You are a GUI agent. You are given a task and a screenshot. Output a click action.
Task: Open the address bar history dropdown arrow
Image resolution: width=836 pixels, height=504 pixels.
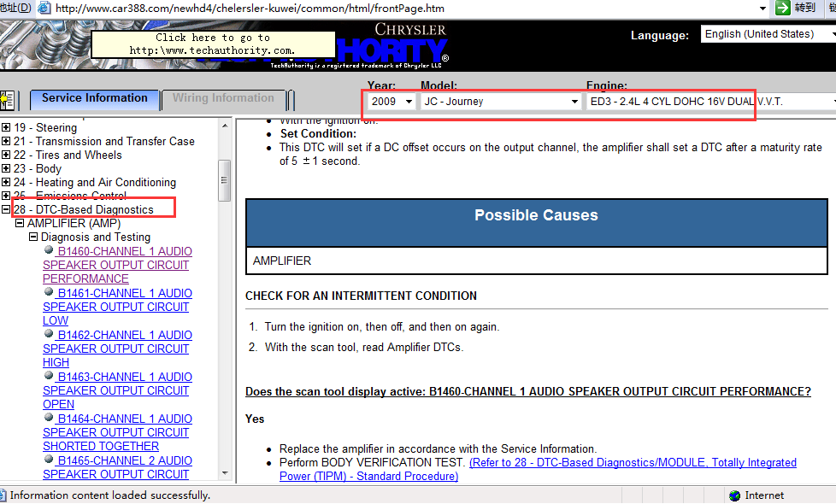(762, 9)
